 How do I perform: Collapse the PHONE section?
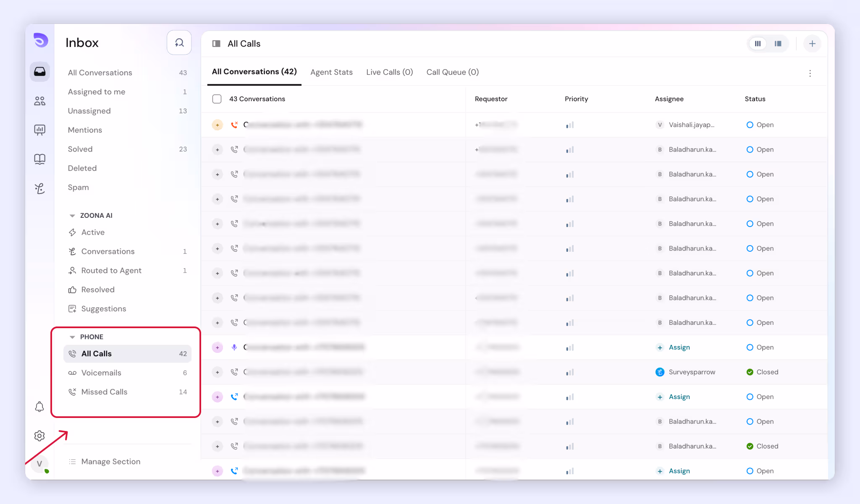tap(72, 337)
